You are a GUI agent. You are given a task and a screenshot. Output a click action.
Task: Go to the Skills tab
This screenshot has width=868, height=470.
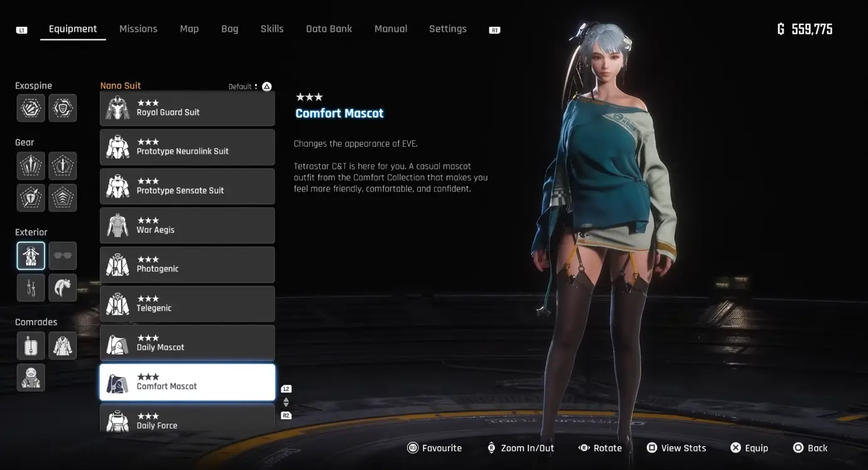point(272,29)
